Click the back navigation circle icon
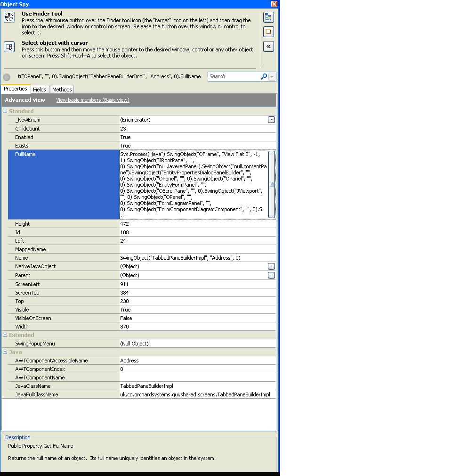Image resolution: width=452 pixels, height=476 pixels. [x=7, y=77]
